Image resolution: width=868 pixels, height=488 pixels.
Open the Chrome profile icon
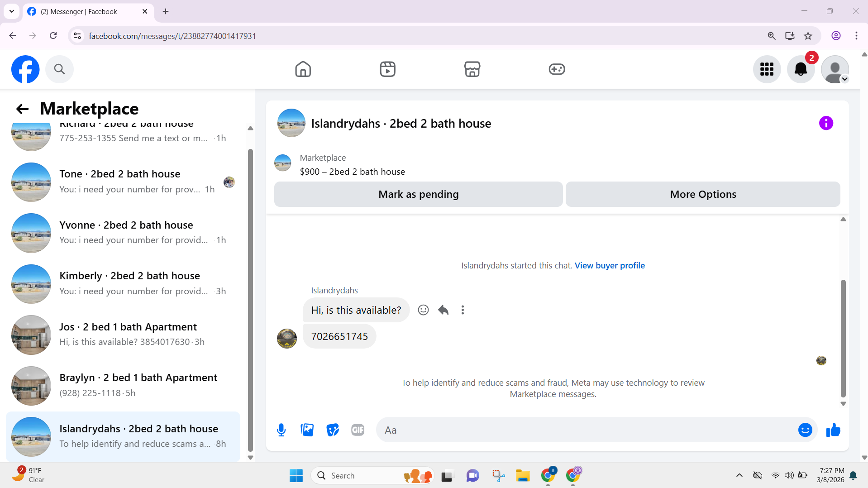(x=836, y=36)
